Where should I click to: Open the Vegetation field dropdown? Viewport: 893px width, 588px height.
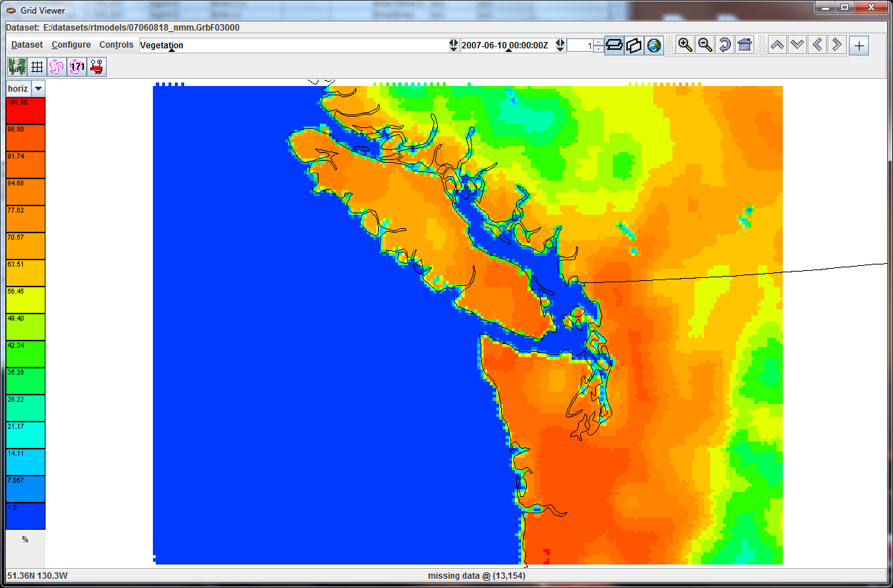coord(454,45)
